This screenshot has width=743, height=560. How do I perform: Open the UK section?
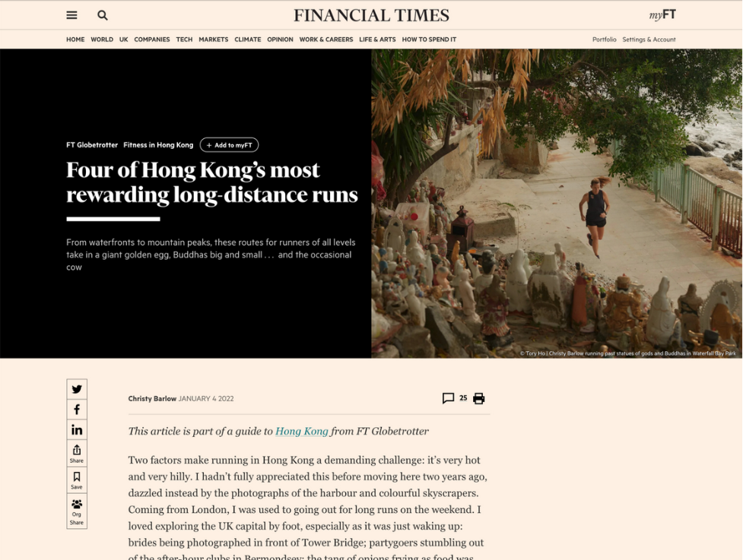coord(124,40)
